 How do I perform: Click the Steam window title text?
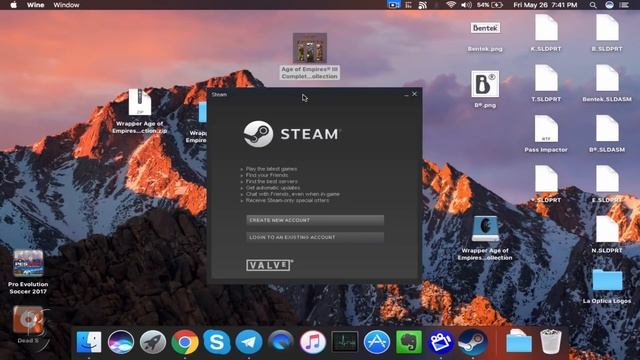click(219, 94)
